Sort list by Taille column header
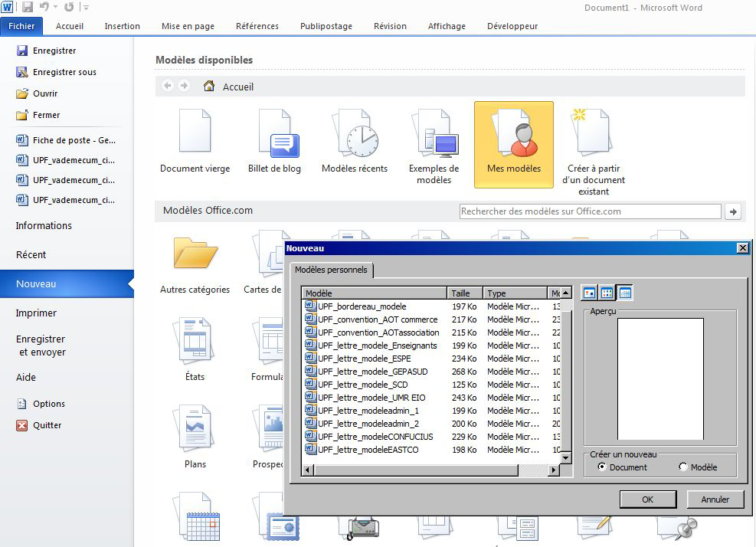This screenshot has height=547, width=756. point(465,293)
